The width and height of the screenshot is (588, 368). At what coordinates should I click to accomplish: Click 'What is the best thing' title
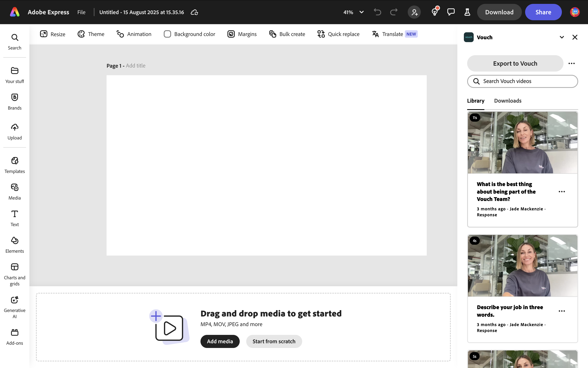(506, 192)
